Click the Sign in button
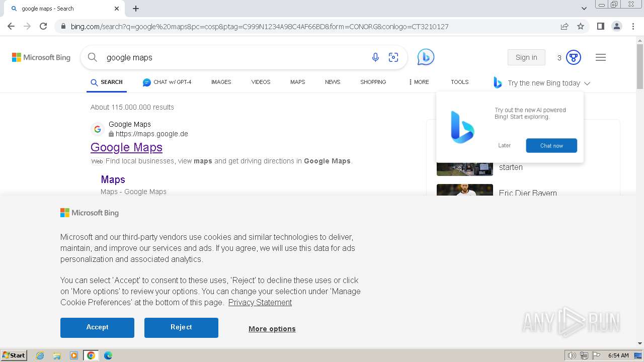This screenshot has height=362, width=644. click(x=526, y=57)
